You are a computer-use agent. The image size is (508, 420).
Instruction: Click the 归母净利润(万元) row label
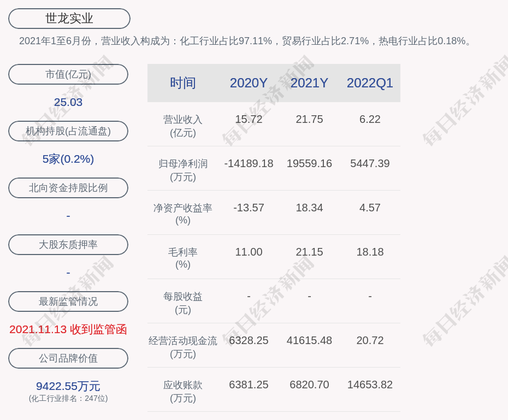point(183,170)
